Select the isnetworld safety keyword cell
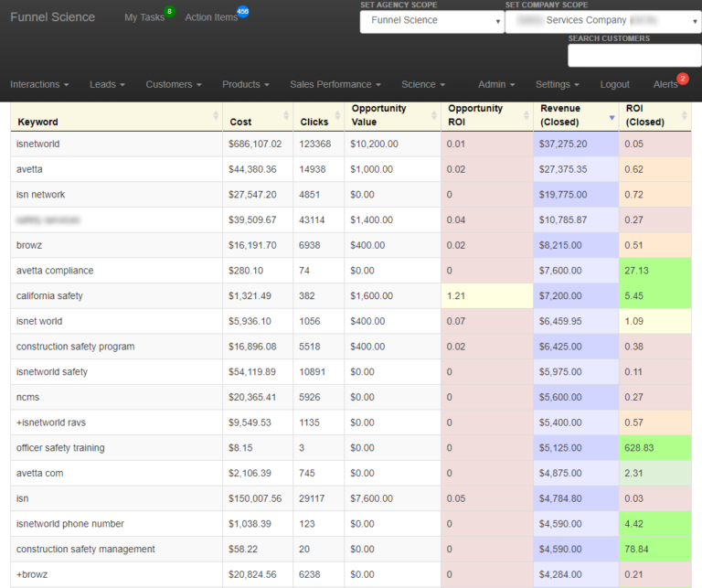The image size is (702, 588). pos(116,371)
